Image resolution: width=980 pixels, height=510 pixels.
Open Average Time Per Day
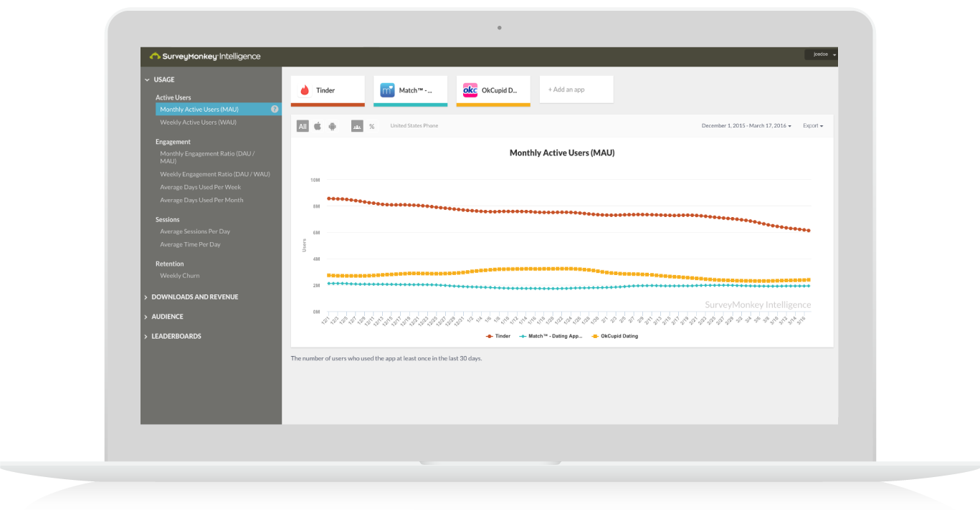point(190,244)
